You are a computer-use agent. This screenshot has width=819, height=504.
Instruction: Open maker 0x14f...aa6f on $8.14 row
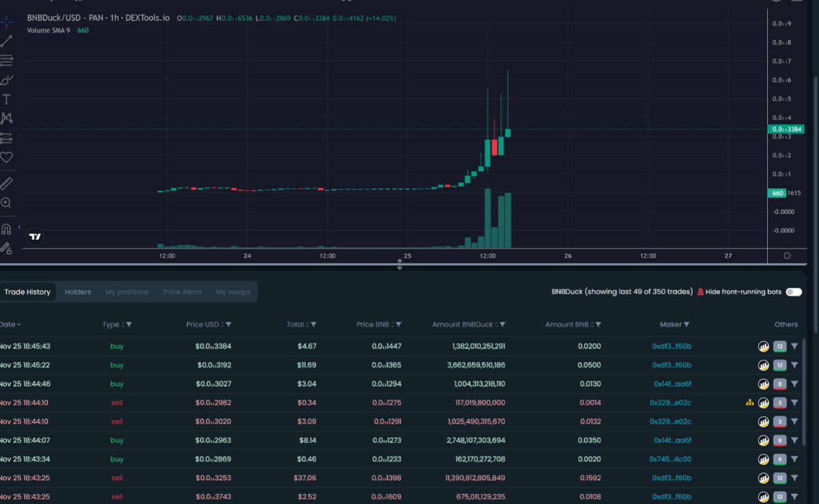tap(672, 440)
